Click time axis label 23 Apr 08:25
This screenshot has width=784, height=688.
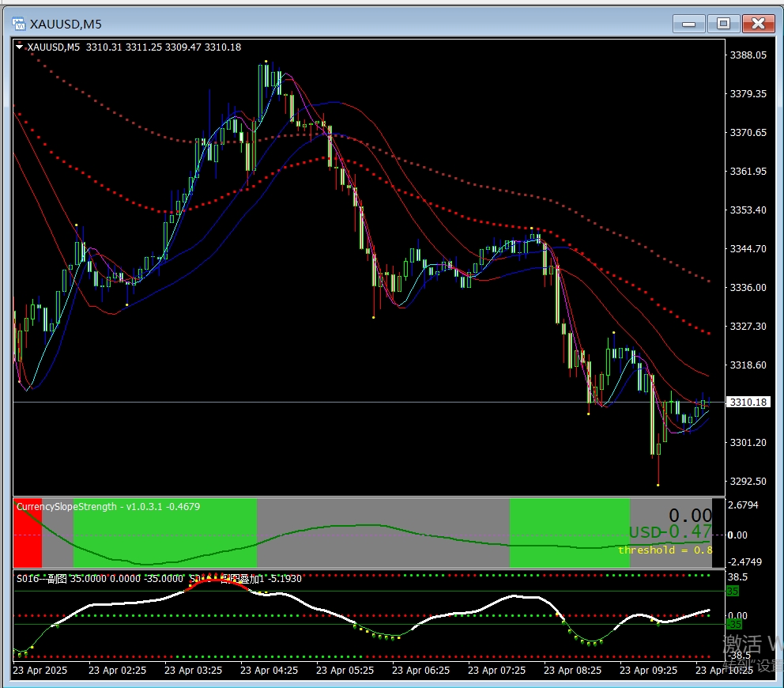coord(573,671)
